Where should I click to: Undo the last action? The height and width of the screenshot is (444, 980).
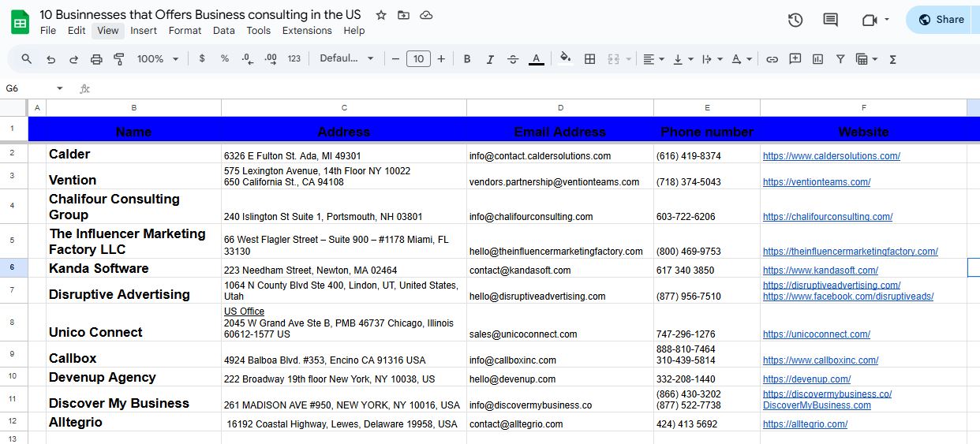[51, 59]
